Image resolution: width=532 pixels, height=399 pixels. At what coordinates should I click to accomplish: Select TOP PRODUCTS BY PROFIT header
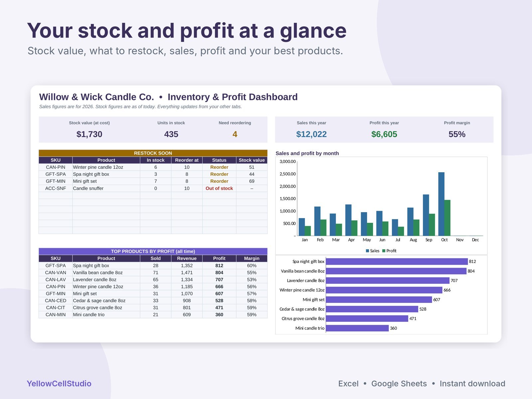tap(153, 251)
